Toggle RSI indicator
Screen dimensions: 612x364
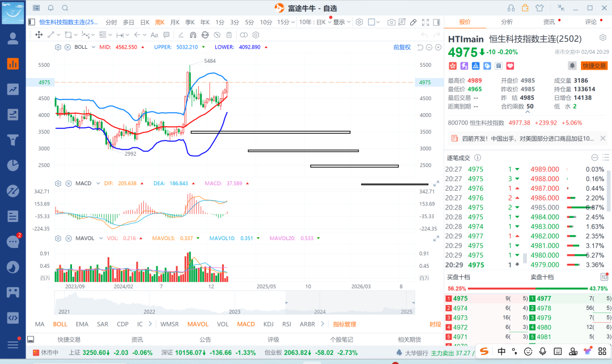tap(287, 324)
